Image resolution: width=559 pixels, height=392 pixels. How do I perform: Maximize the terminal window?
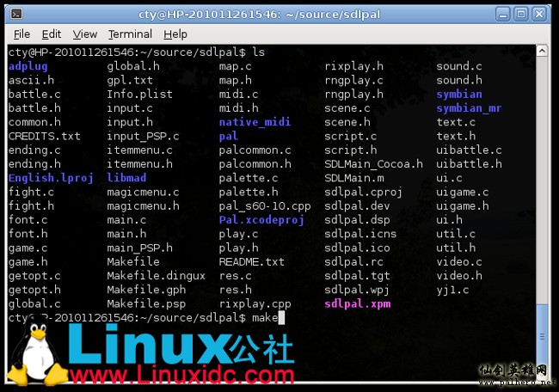[x=521, y=13]
